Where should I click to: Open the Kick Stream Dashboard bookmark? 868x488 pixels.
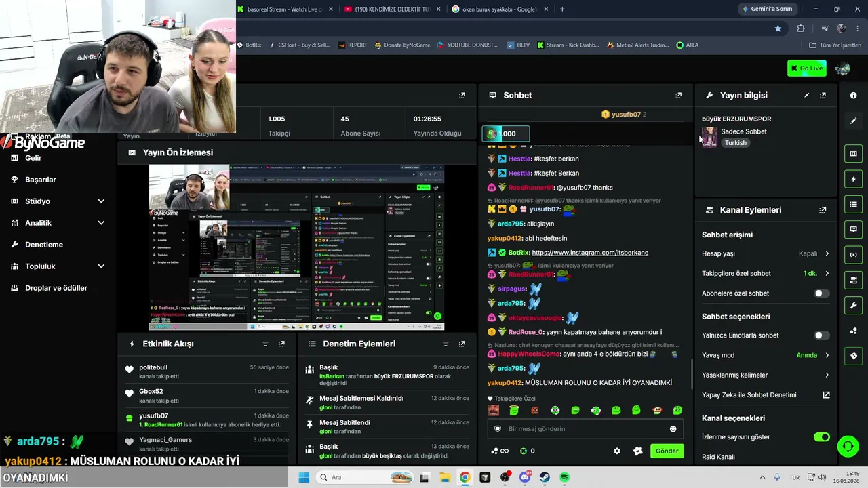(x=568, y=45)
